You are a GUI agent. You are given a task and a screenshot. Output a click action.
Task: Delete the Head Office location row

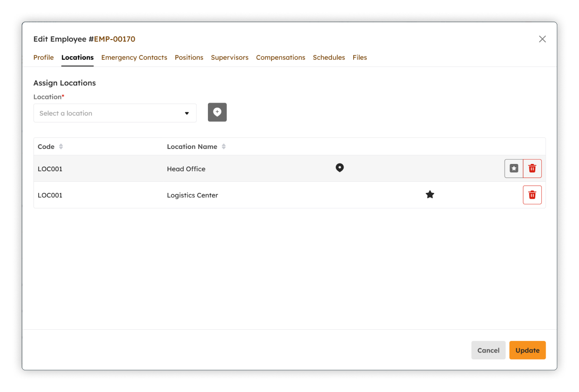(532, 169)
